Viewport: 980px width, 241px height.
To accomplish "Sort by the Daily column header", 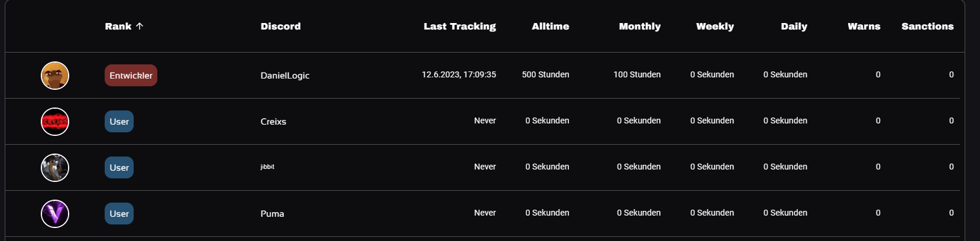I will click(x=794, y=27).
